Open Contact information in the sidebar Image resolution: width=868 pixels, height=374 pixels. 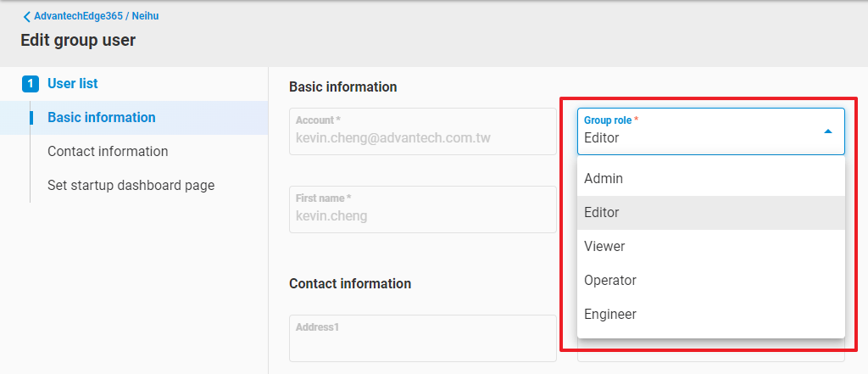(x=108, y=152)
